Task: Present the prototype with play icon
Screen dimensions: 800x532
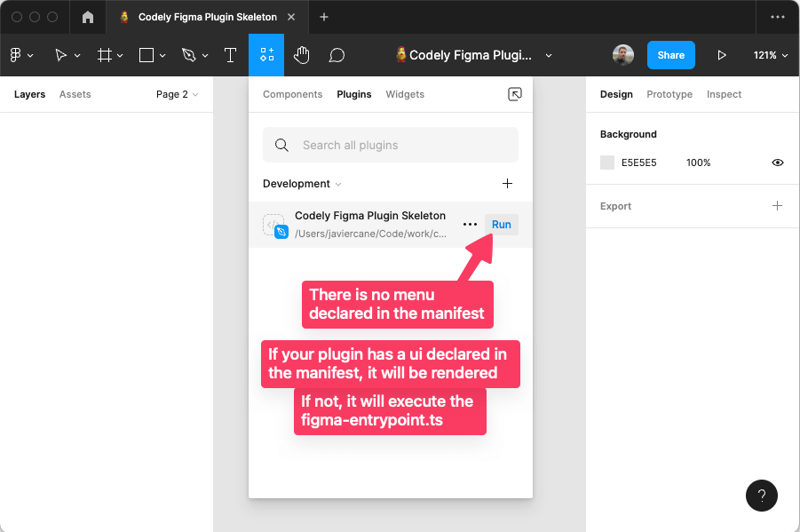Action: point(722,55)
